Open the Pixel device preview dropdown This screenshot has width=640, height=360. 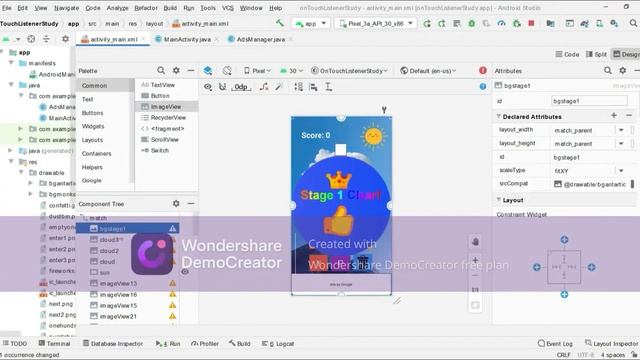258,71
